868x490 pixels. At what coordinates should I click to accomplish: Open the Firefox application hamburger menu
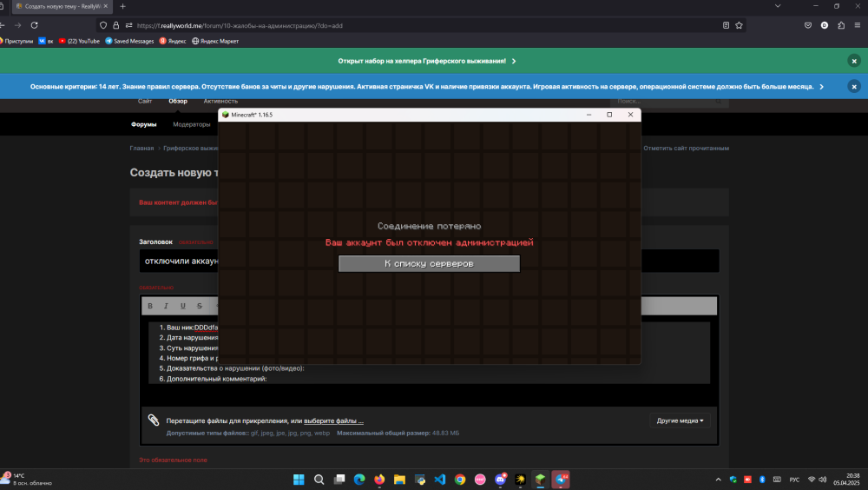pos(858,25)
